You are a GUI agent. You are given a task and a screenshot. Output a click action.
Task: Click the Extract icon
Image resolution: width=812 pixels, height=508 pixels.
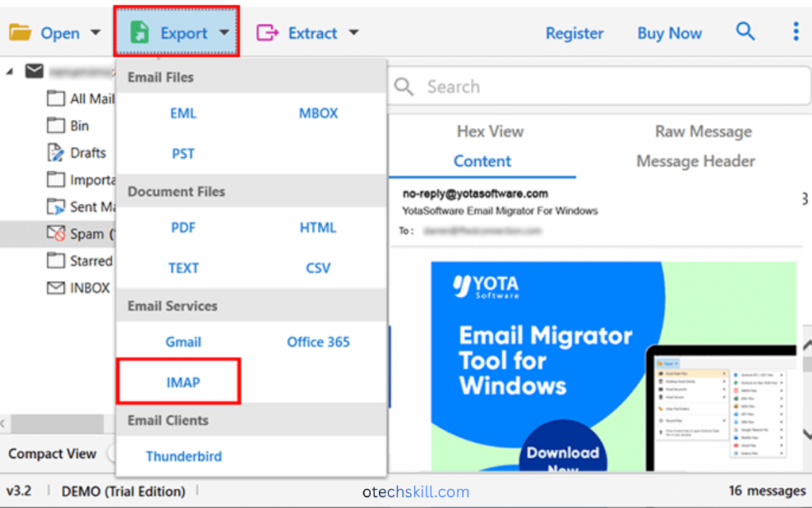coord(267,33)
